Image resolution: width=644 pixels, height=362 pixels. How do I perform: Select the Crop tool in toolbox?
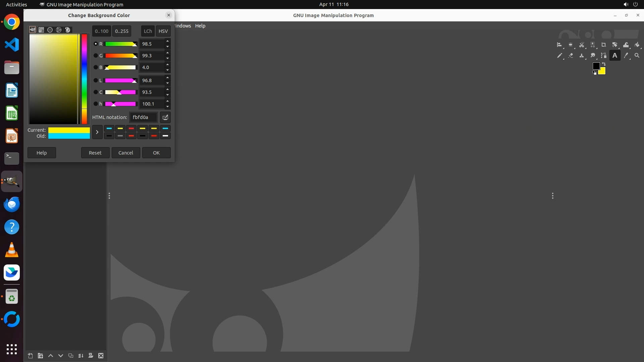pyautogui.click(x=603, y=45)
